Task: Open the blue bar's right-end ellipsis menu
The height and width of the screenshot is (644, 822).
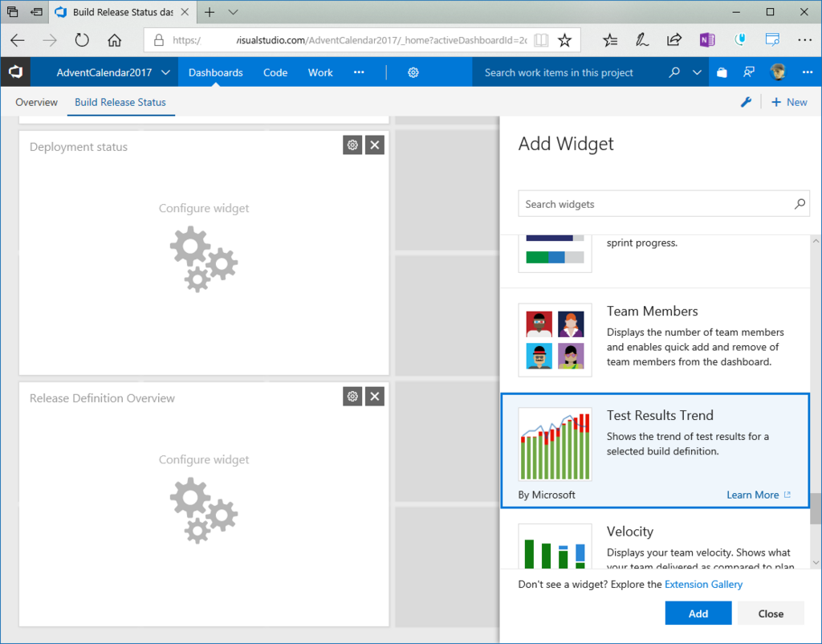Action: pos(808,72)
